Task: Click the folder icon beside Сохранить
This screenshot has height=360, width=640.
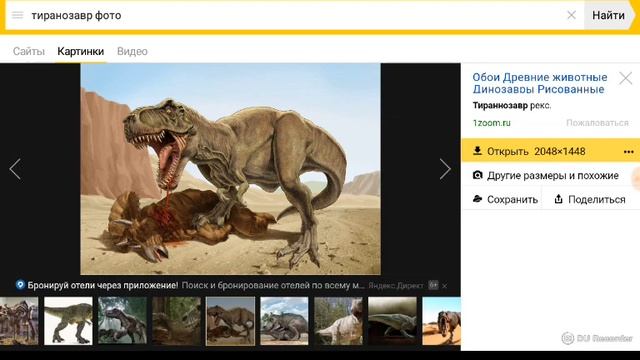Action: 477,199
